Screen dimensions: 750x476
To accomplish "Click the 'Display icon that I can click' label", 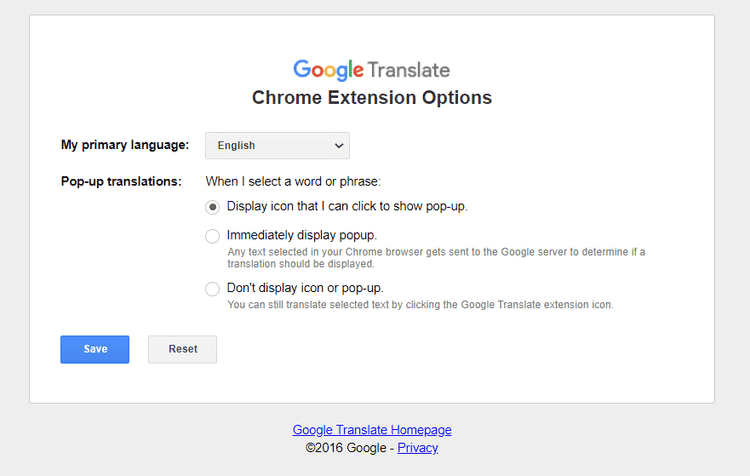I will (x=347, y=206).
